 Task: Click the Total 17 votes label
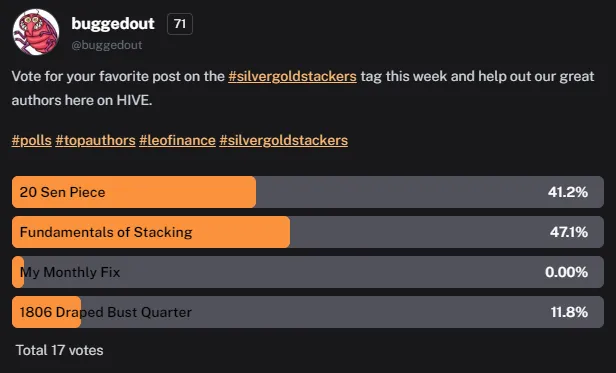pos(59,350)
